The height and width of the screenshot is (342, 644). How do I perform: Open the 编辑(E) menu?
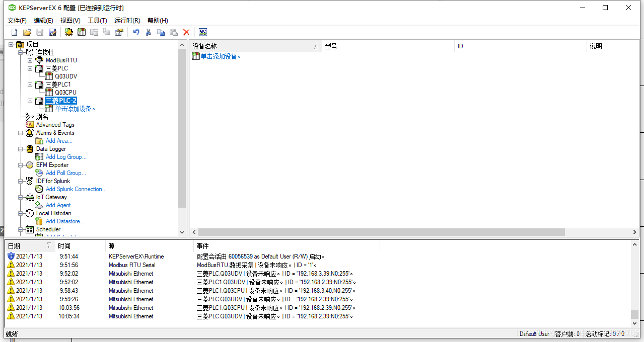click(43, 21)
